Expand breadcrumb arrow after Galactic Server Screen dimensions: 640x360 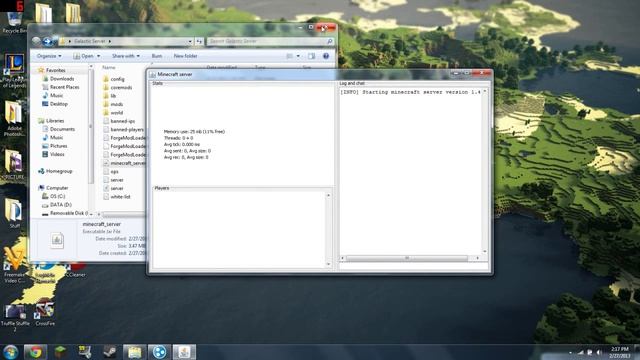tap(109, 41)
